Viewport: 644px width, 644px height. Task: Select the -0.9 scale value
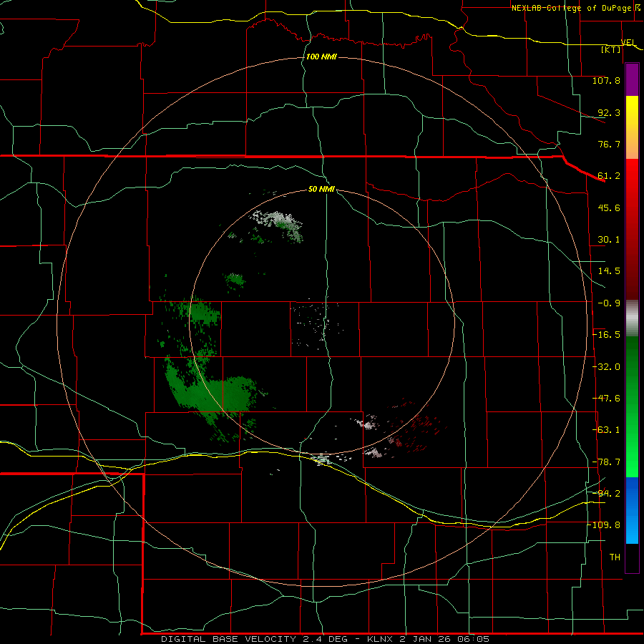tap(609, 303)
